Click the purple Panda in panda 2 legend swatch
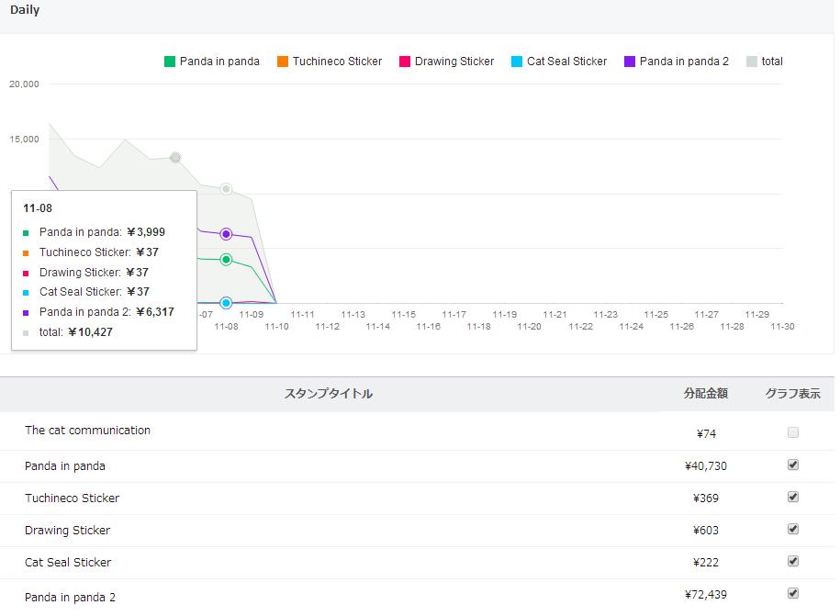This screenshot has height=616, width=840. point(630,62)
